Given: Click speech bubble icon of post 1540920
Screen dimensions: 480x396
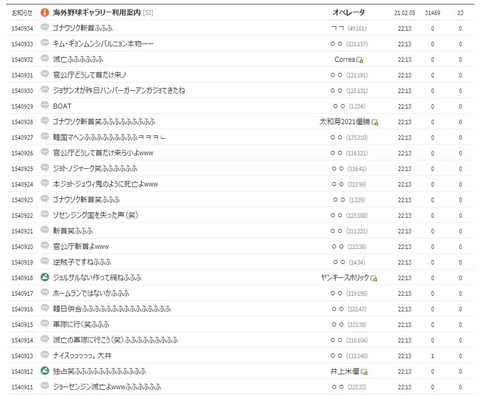Looking at the screenshot, I should (x=45, y=246).
